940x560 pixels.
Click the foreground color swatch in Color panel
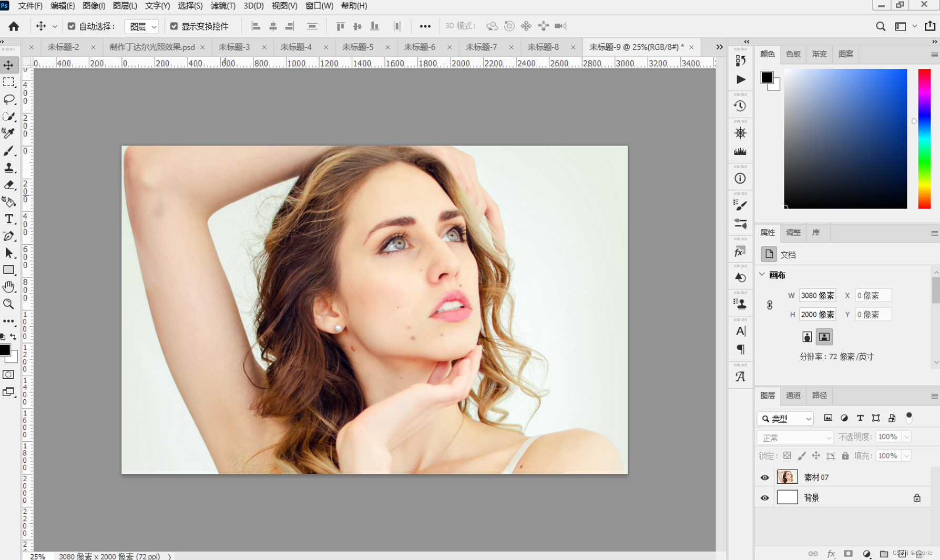tap(767, 78)
